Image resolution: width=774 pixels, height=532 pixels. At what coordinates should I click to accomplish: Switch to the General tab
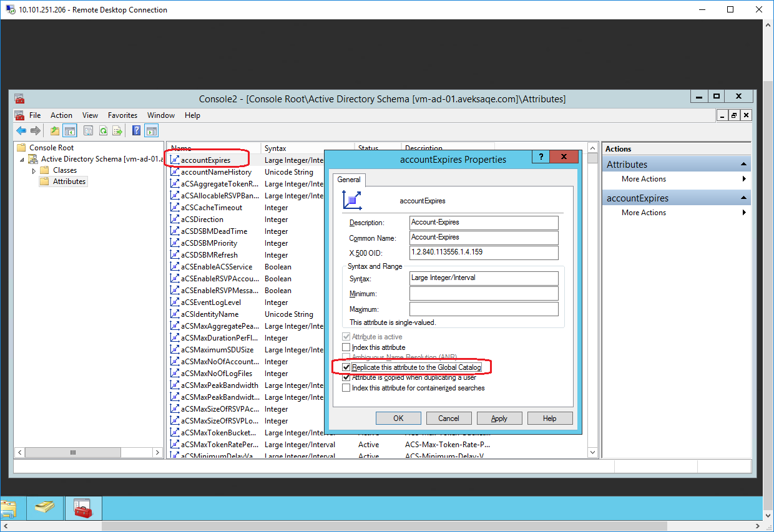coord(349,180)
